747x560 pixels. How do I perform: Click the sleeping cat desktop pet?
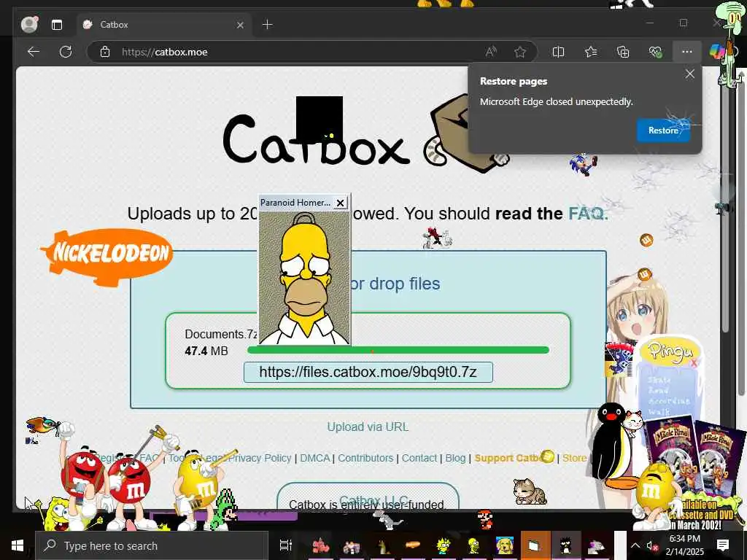[530, 492]
